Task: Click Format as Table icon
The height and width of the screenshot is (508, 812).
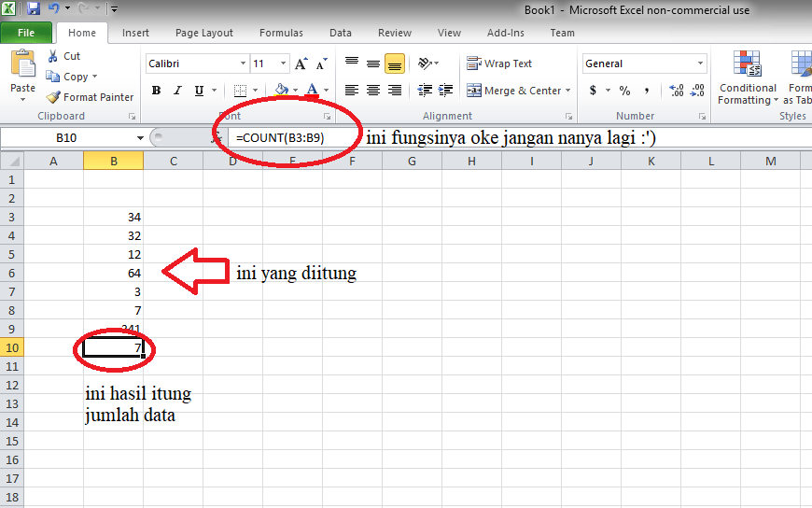Action: [x=798, y=78]
